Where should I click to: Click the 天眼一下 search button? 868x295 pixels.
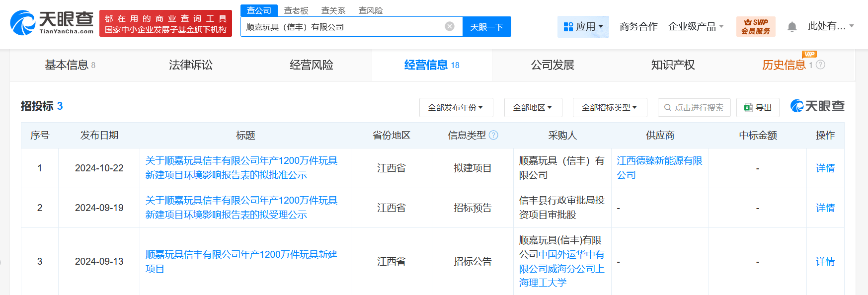[487, 27]
